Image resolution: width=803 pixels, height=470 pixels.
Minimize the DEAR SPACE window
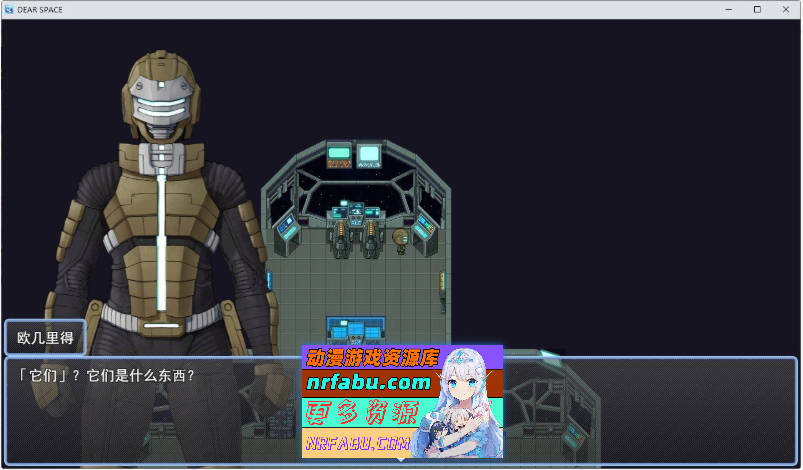coord(731,9)
